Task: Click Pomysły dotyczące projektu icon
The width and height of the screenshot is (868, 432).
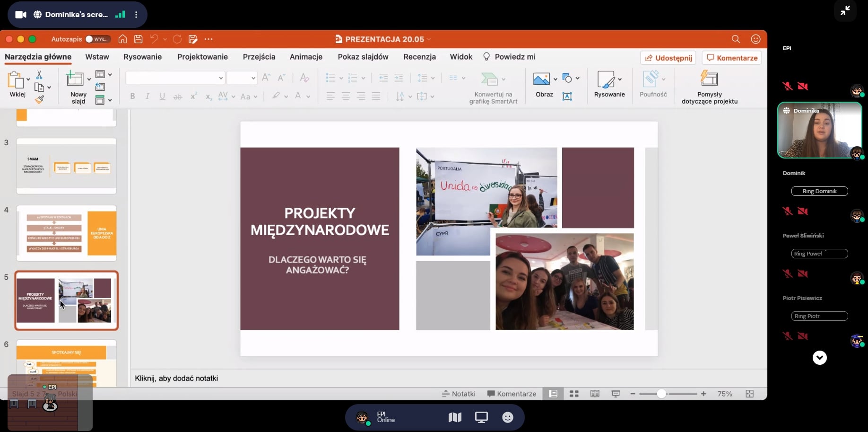Action: pos(709,78)
